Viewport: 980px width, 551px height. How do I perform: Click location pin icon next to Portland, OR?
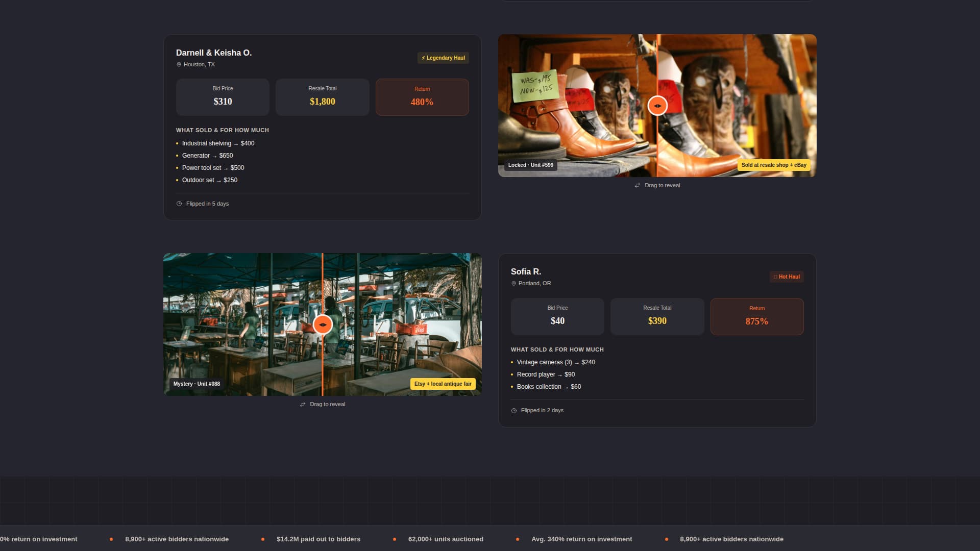pyautogui.click(x=513, y=284)
